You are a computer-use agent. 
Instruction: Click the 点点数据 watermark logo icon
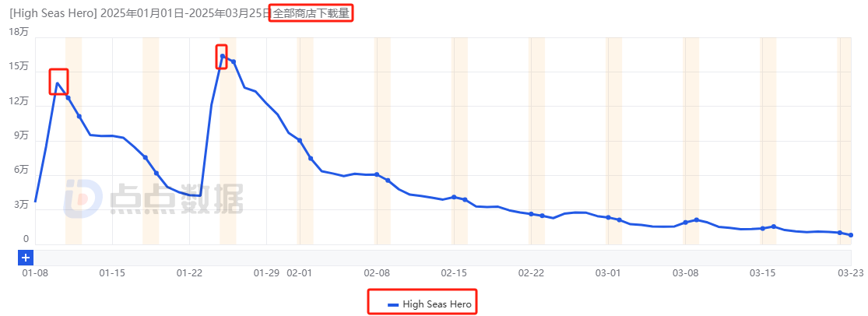click(83, 198)
